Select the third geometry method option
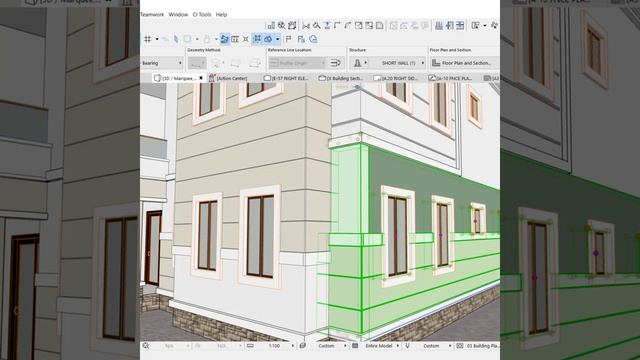This screenshot has width=640, height=360. [x=236, y=63]
